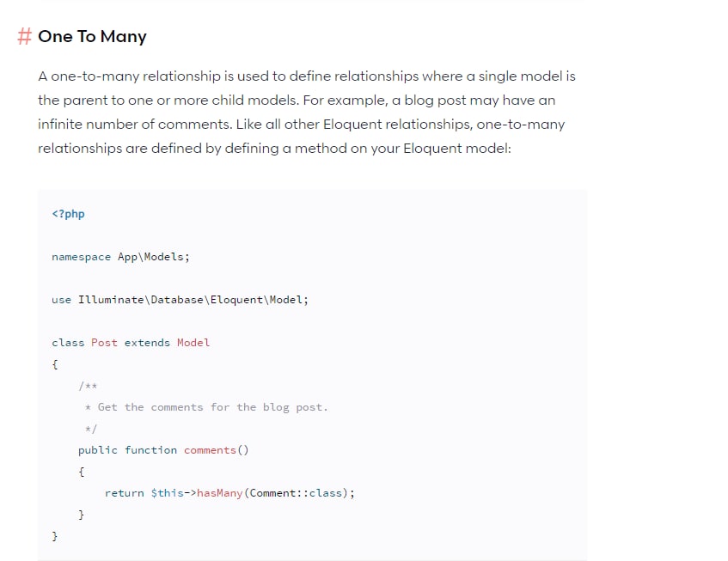Click Comment::class in the return statement
The height and width of the screenshot is (561, 728).
pyautogui.click(x=296, y=493)
